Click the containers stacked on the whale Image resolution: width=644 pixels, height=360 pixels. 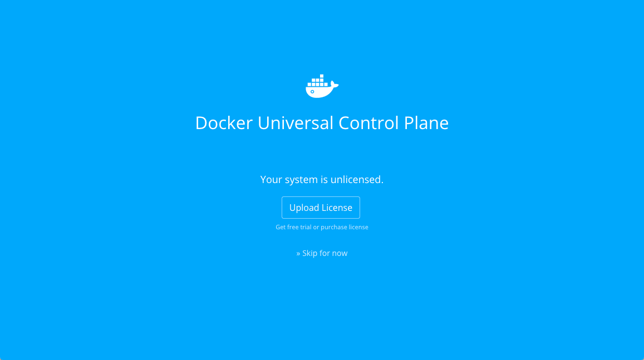[318, 81]
